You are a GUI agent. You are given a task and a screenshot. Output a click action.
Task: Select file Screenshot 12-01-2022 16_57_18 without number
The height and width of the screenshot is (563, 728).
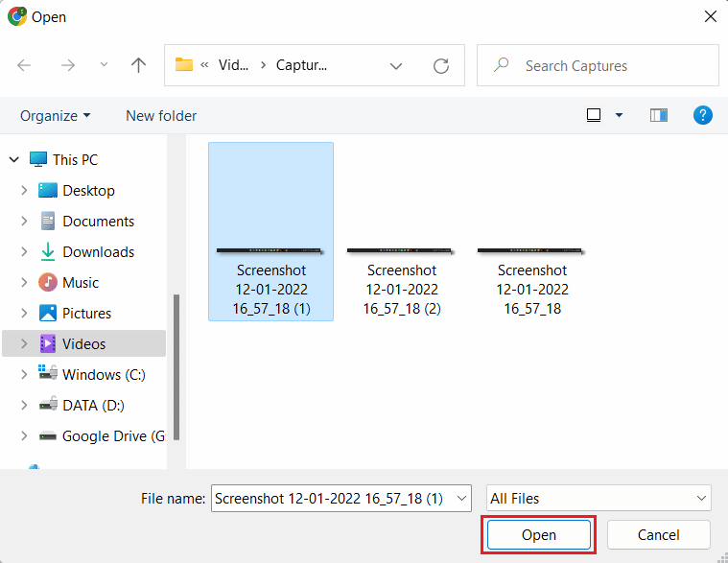tap(532, 281)
